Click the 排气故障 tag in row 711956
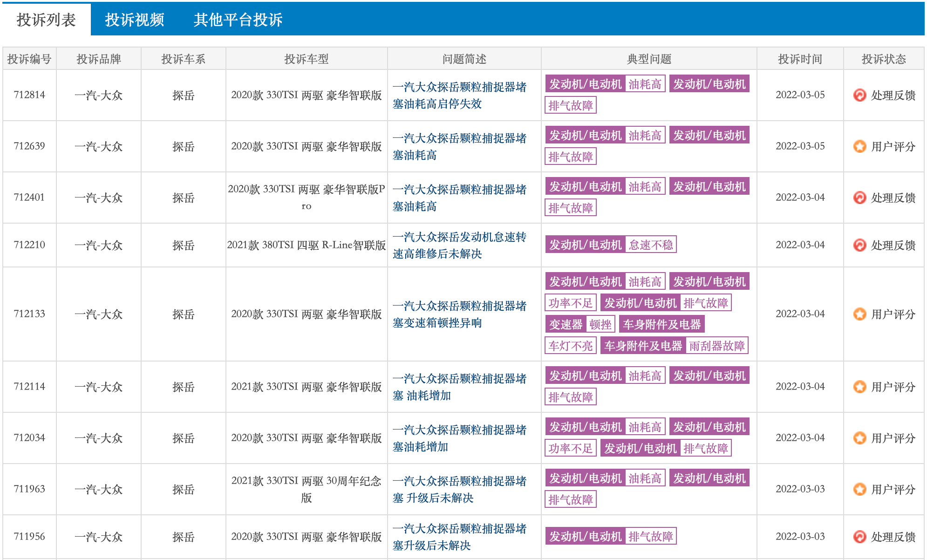The image size is (927, 560). click(651, 536)
